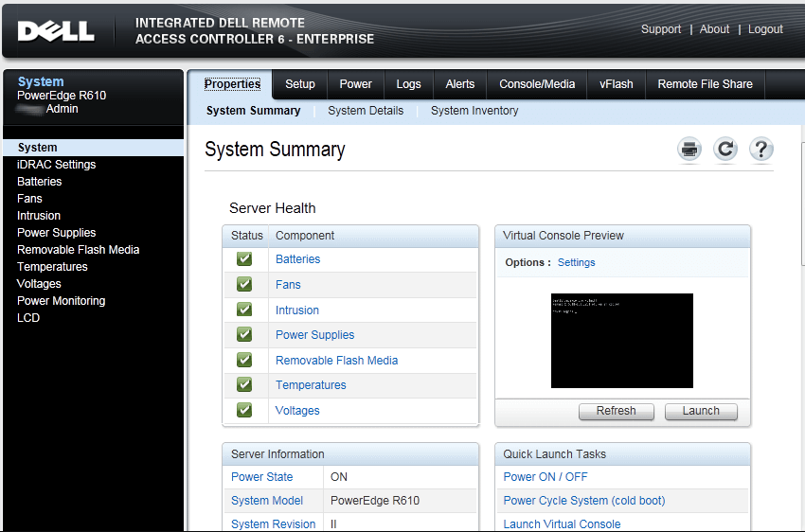The image size is (805, 532).
Task: Click the System heading in sidebar header
Action: (x=41, y=81)
